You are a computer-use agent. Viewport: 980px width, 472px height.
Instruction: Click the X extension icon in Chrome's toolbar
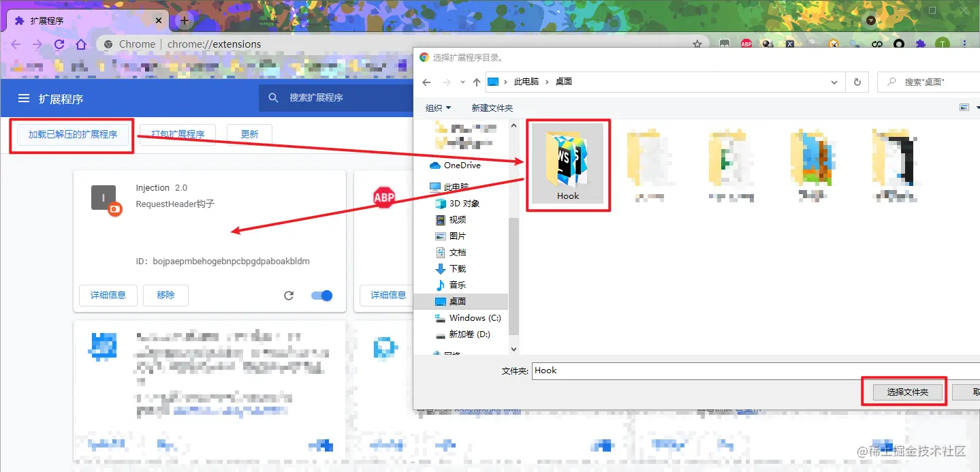[x=790, y=44]
